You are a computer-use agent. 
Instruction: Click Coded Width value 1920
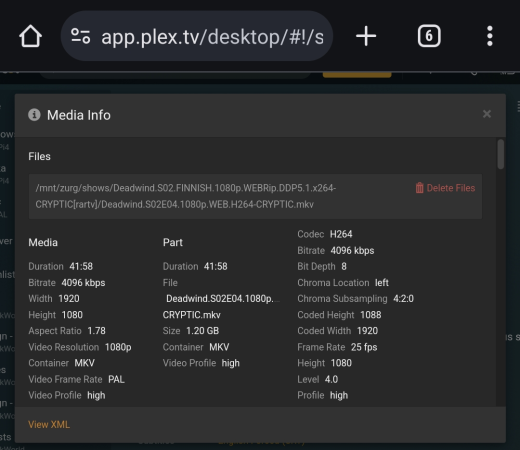(367, 331)
